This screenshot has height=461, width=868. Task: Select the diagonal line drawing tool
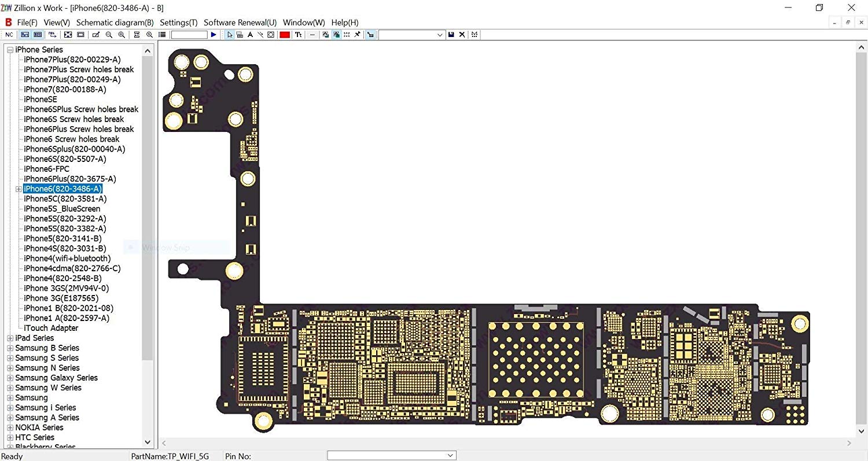pos(260,35)
